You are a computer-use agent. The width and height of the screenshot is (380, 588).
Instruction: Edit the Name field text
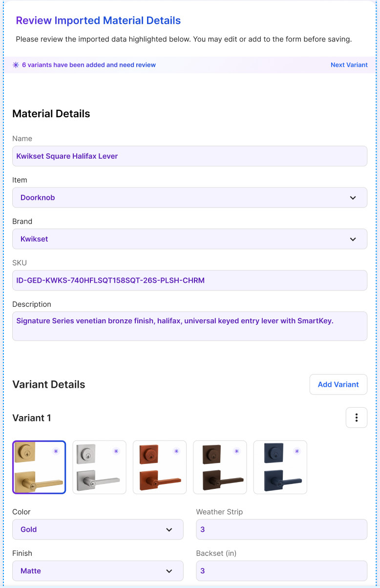pos(190,156)
